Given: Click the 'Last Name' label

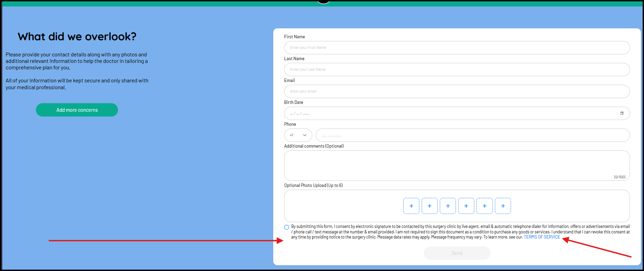Looking at the screenshot, I should pos(294,59).
